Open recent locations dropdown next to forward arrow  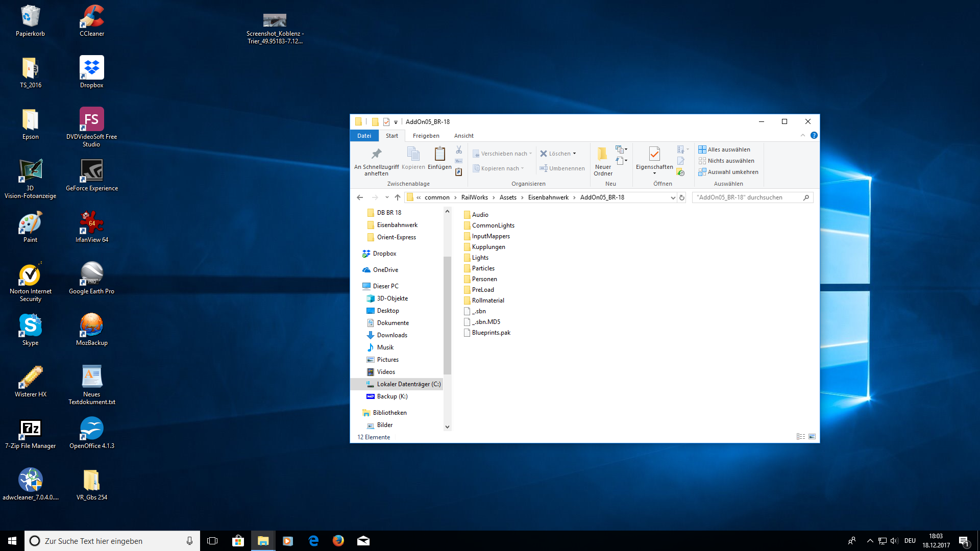pyautogui.click(x=387, y=197)
